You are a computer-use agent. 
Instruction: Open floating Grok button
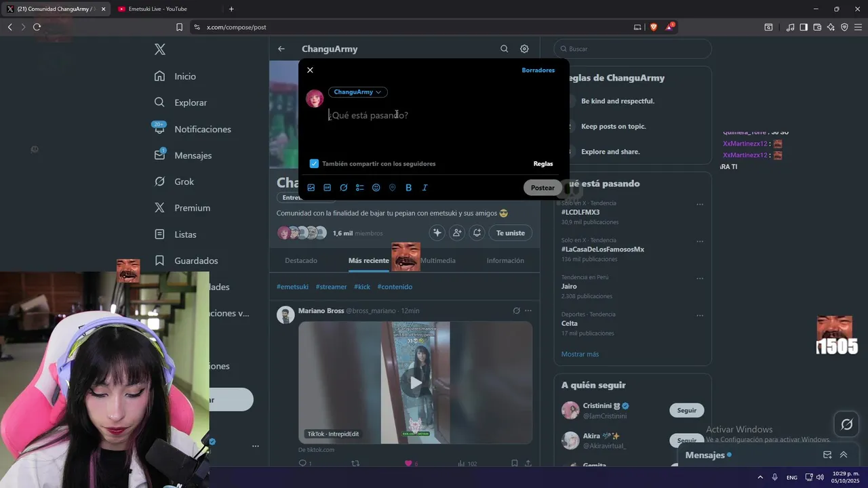[x=846, y=425]
